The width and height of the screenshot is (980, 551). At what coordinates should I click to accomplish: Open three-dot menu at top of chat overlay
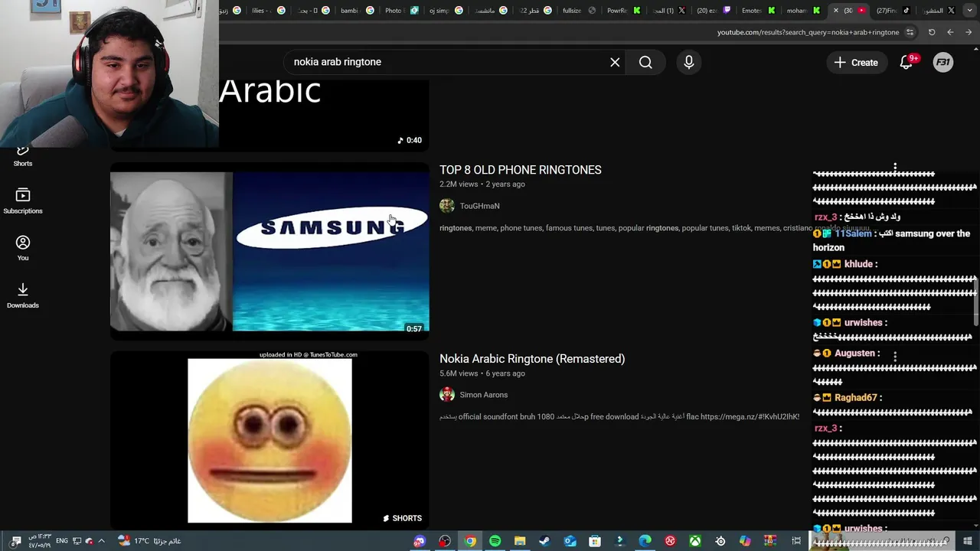[895, 167]
